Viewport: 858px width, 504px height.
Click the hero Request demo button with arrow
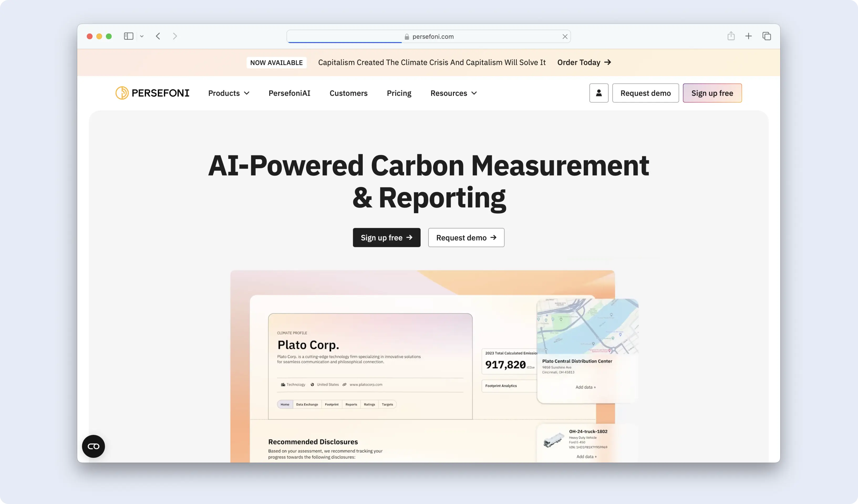tap(466, 238)
